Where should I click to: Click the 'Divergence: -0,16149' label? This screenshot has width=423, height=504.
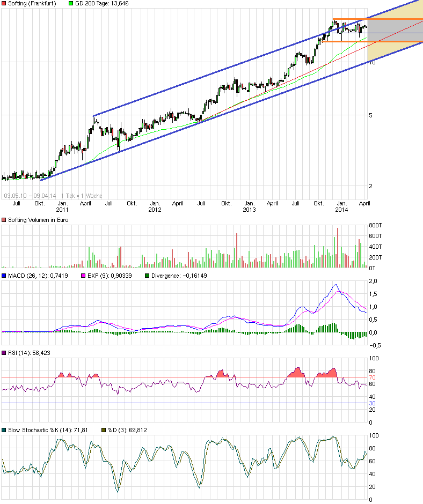pos(179,276)
